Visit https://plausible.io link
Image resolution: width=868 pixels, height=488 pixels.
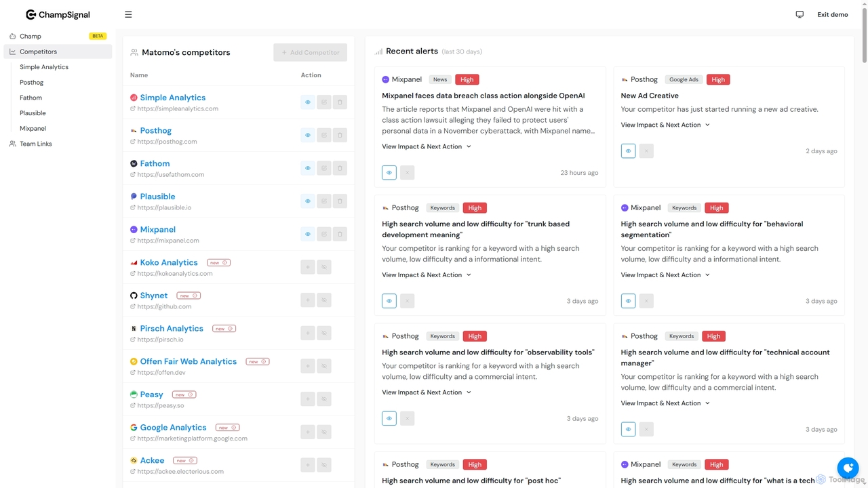pos(164,207)
